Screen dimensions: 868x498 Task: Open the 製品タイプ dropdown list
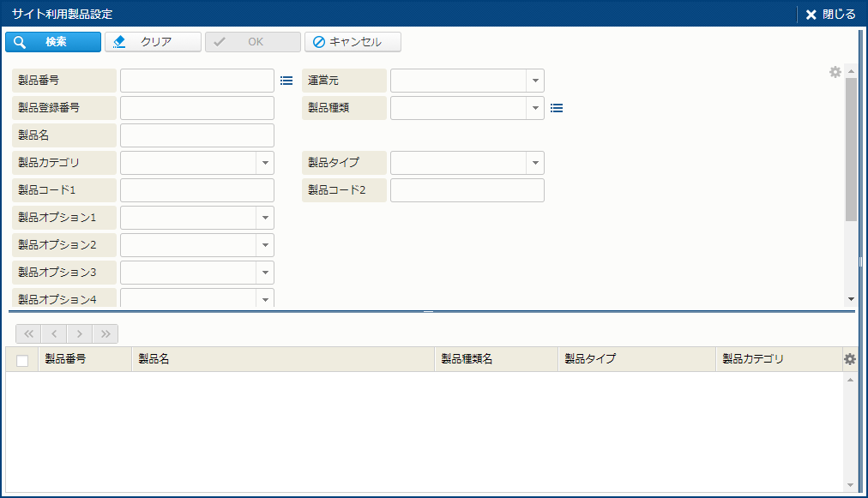(535, 163)
